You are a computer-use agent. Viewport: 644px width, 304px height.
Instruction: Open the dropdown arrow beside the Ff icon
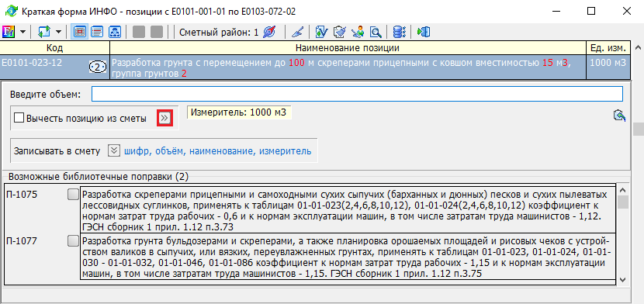(x=23, y=32)
